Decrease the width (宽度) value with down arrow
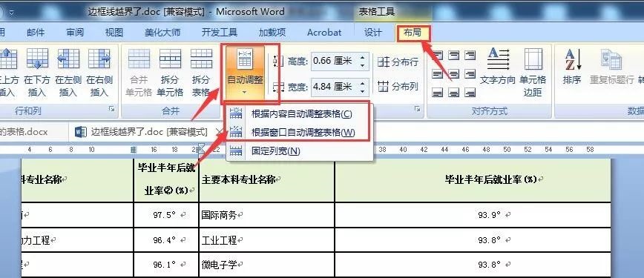The width and height of the screenshot is (644, 278). [362, 90]
